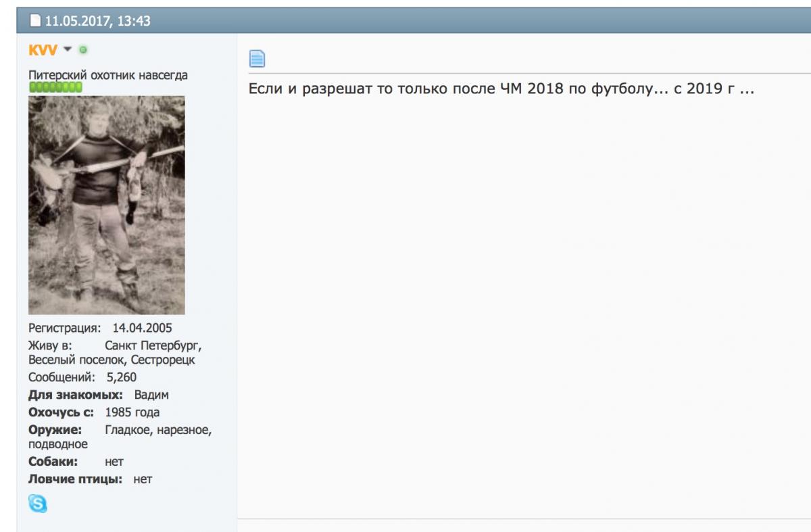Open the dropdown arrow next to KVV
811x532 pixels.
(x=68, y=50)
